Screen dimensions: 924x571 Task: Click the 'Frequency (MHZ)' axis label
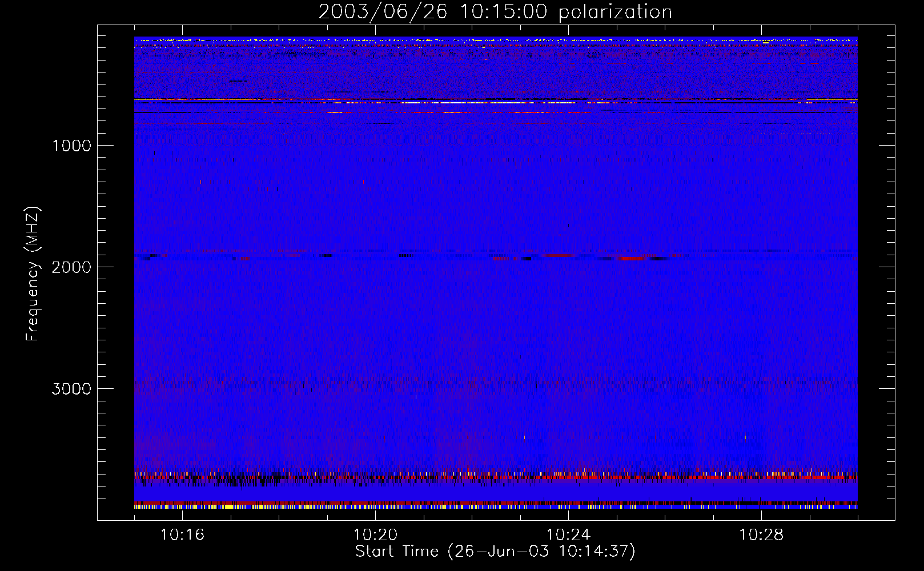(x=33, y=274)
